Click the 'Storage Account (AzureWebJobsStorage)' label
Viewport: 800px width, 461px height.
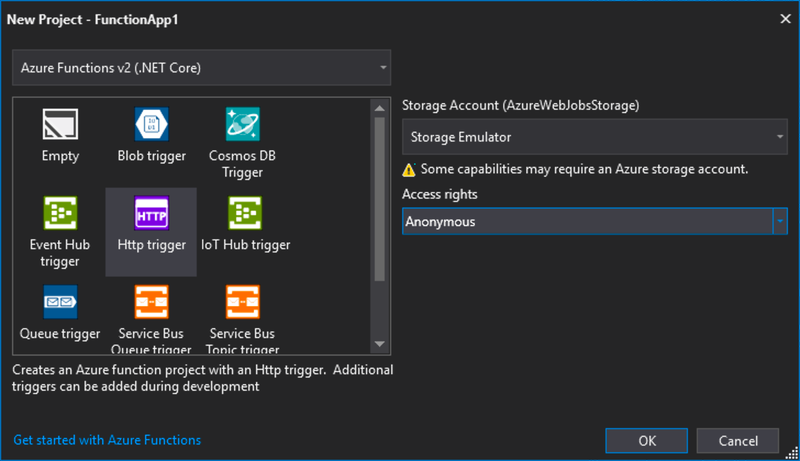coord(520,106)
